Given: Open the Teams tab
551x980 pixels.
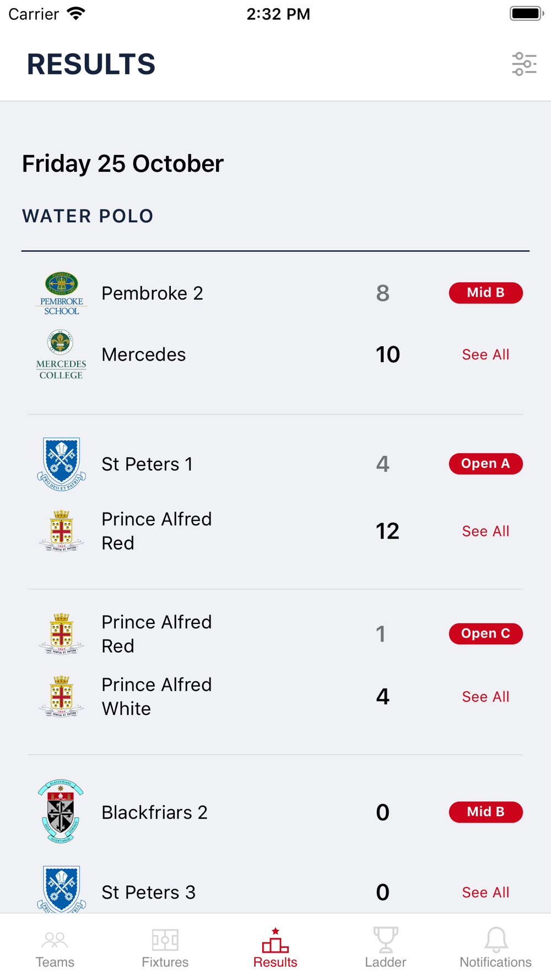Looking at the screenshot, I should coord(55,948).
